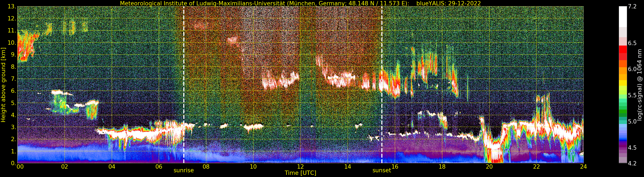
Task: Click the time axis tick label '14'
Action: 347,167
